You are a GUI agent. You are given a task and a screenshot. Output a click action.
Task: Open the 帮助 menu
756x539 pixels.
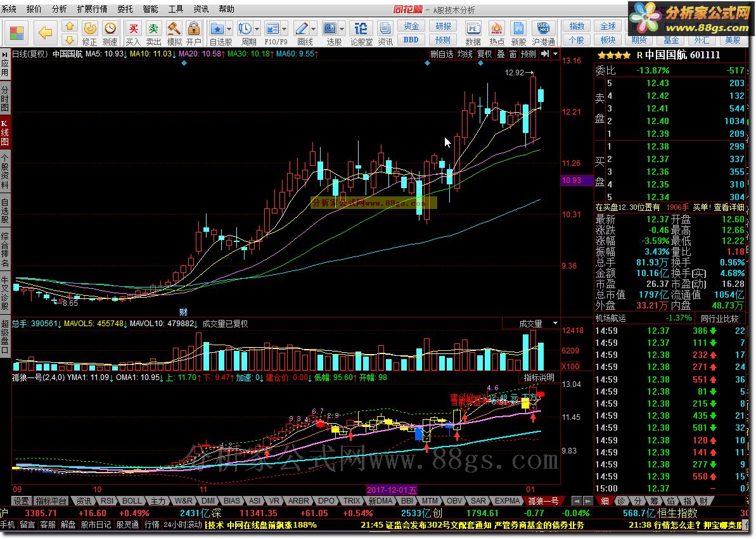coord(226,9)
